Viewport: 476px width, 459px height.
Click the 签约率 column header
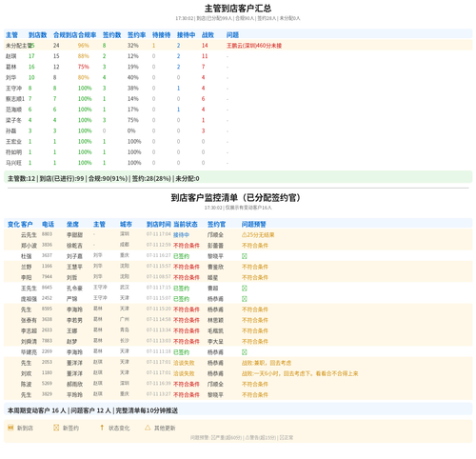[x=137, y=35]
